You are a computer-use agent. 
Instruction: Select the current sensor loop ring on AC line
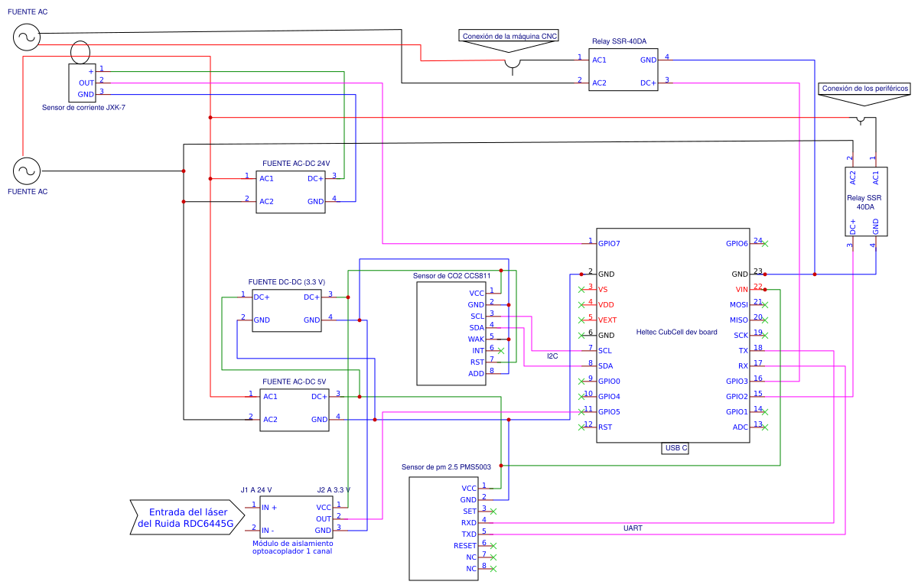(x=80, y=53)
